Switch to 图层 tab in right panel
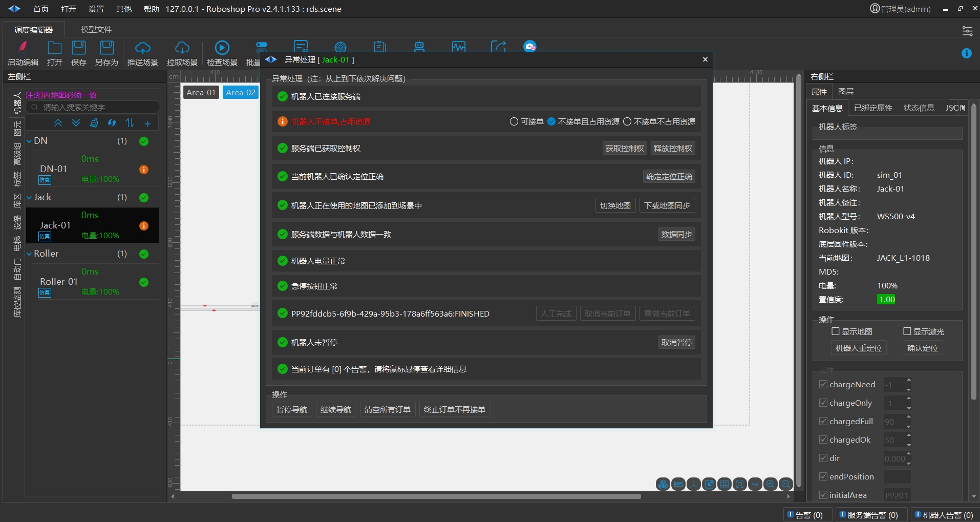Screen dimensions: 980x522 (x=846, y=92)
